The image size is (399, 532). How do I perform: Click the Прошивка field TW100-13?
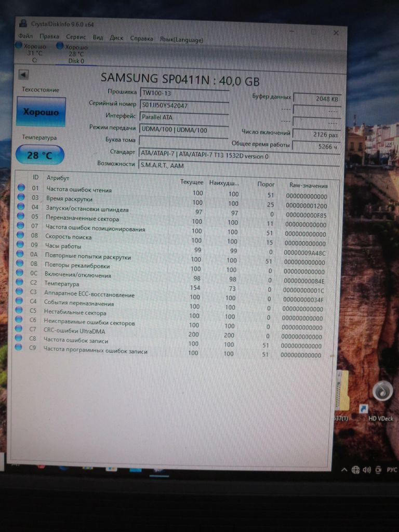[184, 94]
